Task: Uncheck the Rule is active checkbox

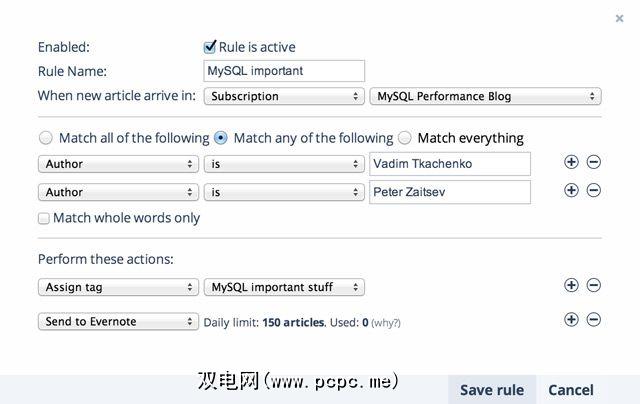Action: (x=210, y=46)
